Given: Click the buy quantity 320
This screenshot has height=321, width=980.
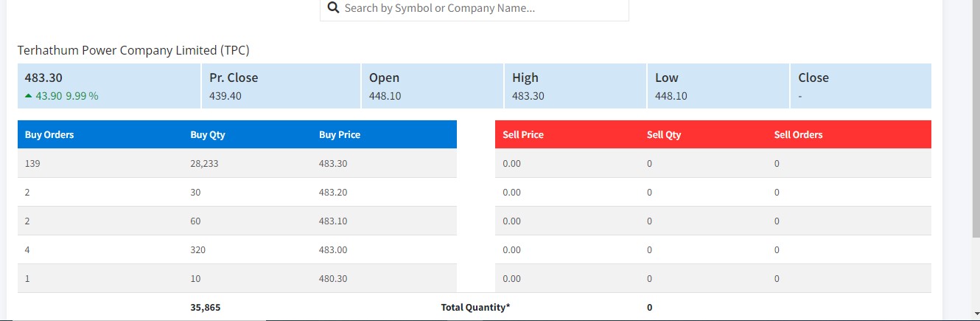Looking at the screenshot, I should [198, 250].
